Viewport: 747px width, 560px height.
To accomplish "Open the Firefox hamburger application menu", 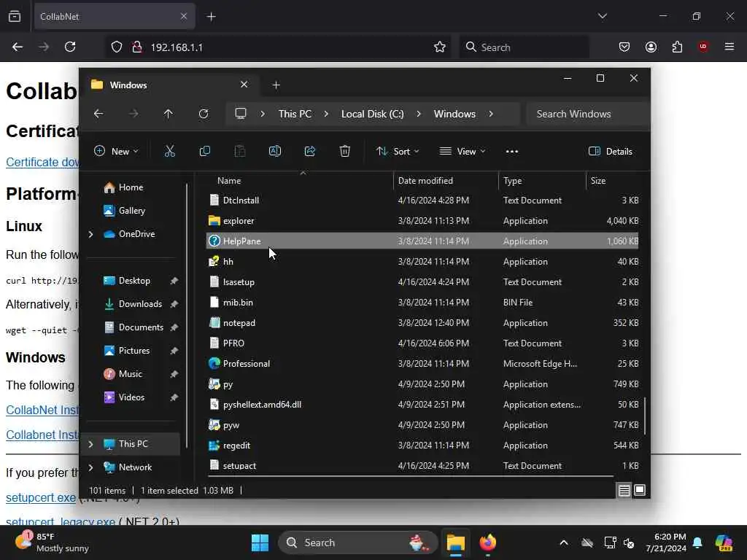I will tap(729, 47).
